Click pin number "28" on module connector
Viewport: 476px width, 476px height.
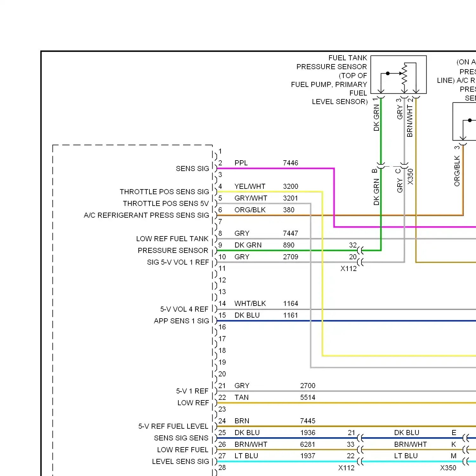pyautogui.click(x=222, y=467)
